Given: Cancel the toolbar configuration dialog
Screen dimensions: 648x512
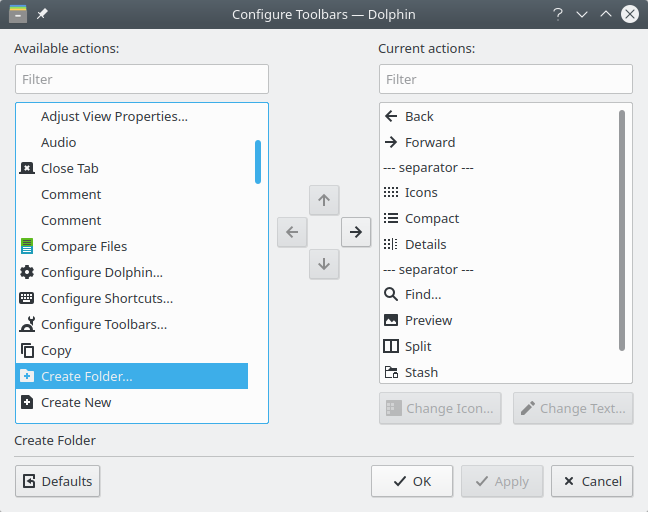Looking at the screenshot, I should point(592,481).
